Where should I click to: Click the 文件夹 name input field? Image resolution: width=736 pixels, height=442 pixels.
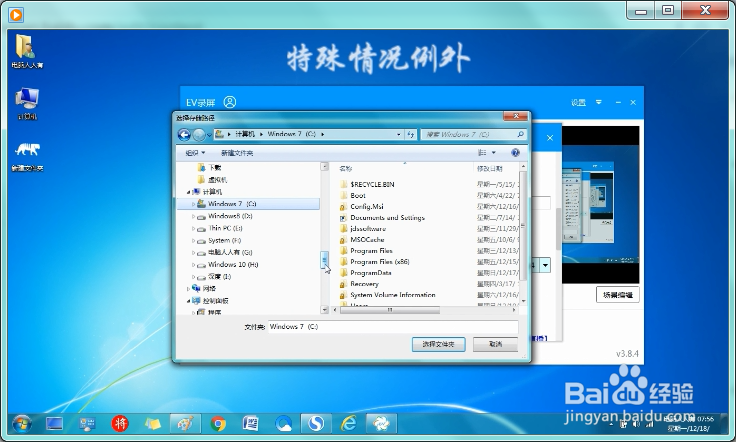point(393,327)
